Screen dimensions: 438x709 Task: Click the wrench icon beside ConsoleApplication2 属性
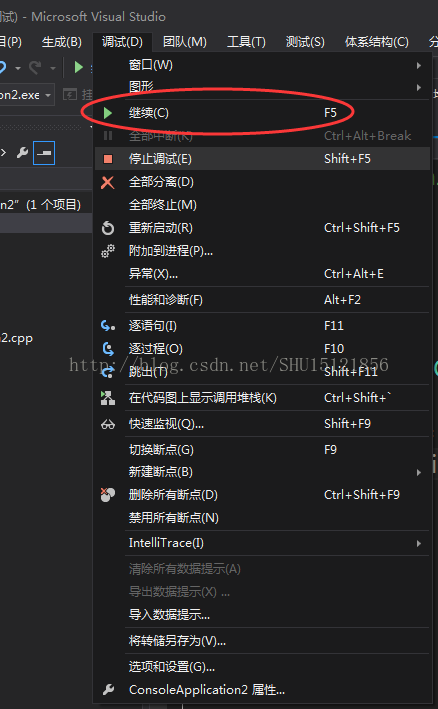(108, 690)
